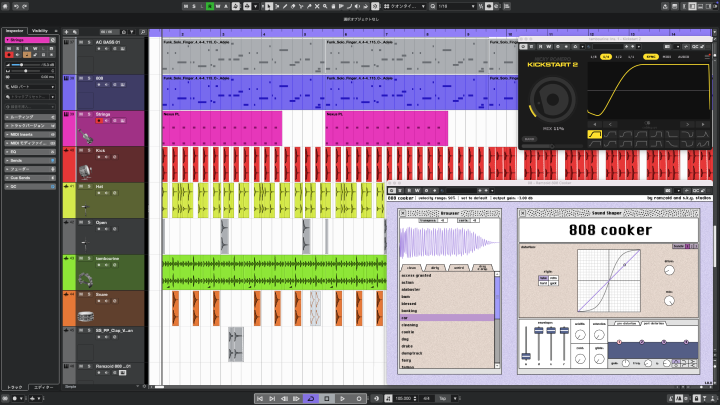Toggle global Solo S button in toolbar

click(194, 6)
